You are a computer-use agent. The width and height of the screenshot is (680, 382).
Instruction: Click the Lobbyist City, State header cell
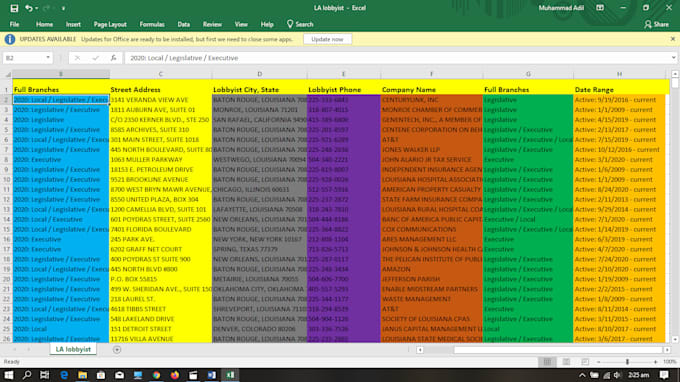259,90
